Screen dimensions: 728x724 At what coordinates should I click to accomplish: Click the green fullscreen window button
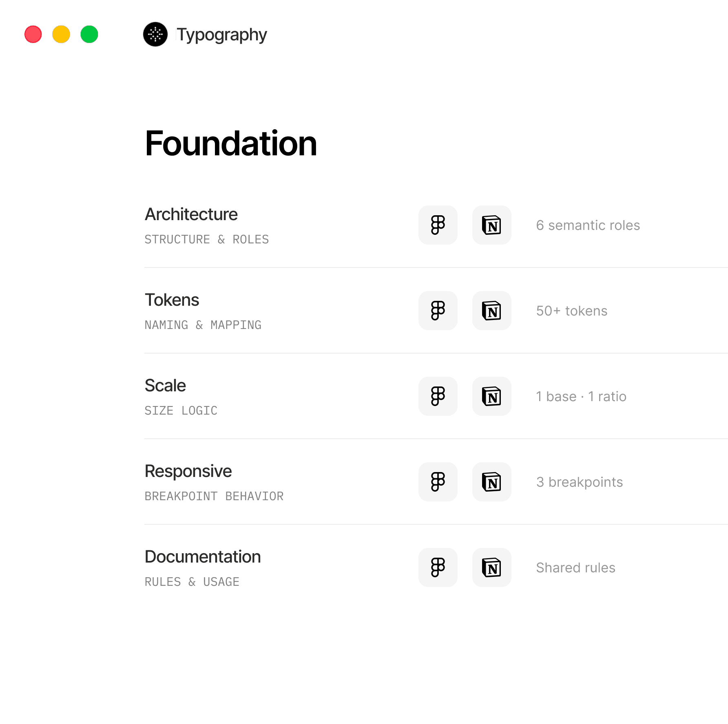coord(89,34)
